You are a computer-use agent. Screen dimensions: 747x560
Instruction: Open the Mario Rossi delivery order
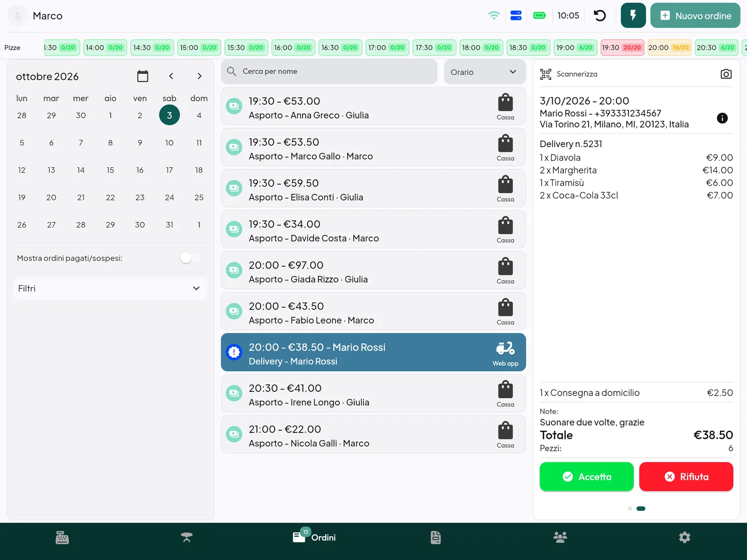pos(373,352)
